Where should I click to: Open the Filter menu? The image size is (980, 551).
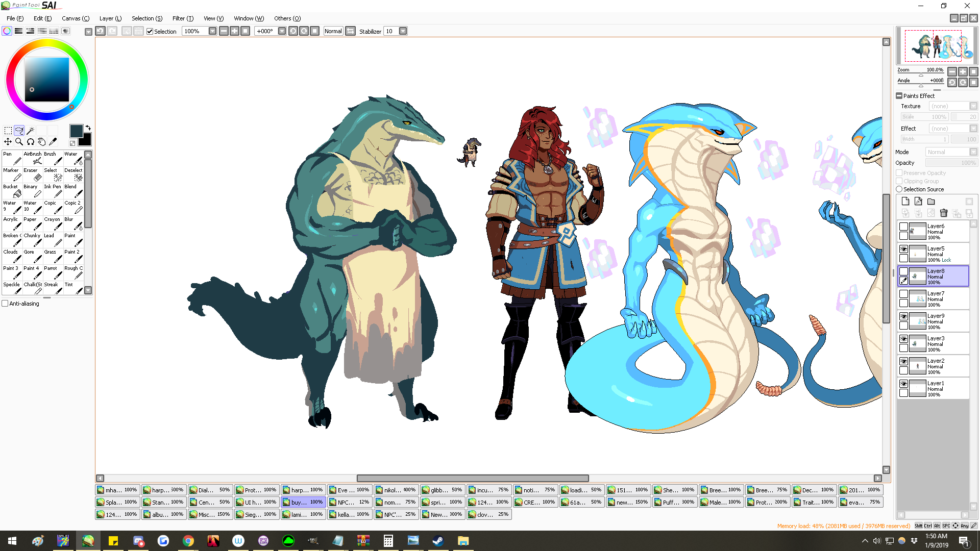(x=183, y=18)
